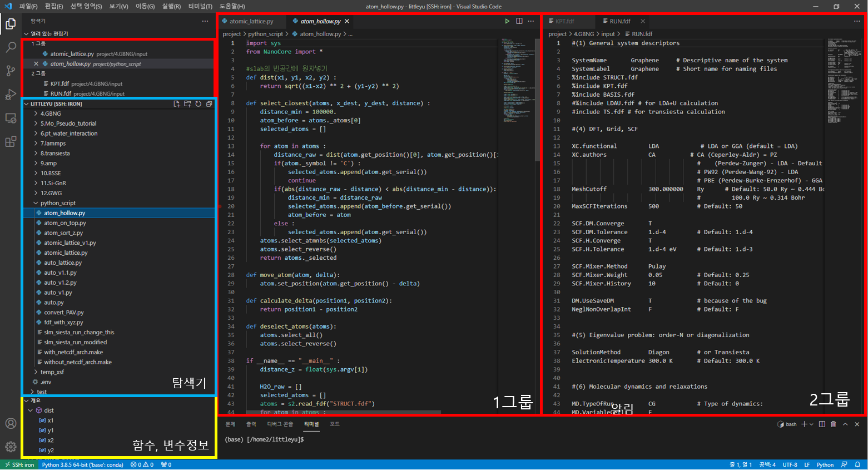Close the terminal panel
The image size is (868, 470).
(x=857, y=424)
